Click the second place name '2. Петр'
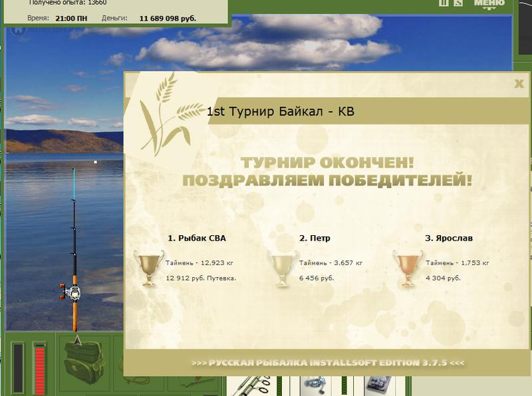This screenshot has height=396, width=532. [315, 238]
